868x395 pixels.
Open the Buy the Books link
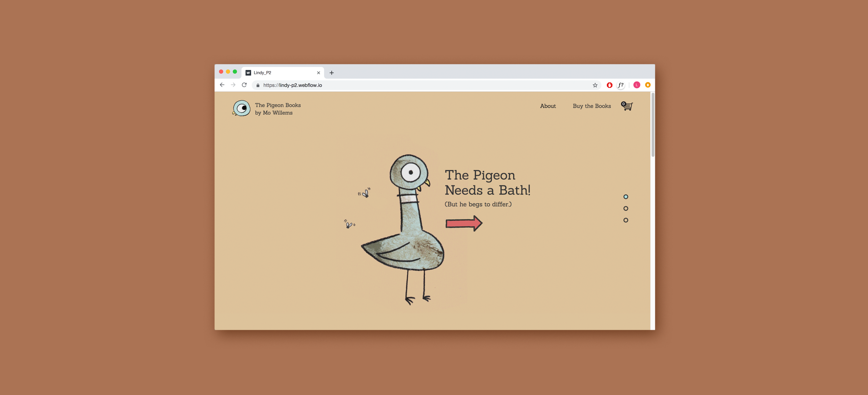coord(592,106)
